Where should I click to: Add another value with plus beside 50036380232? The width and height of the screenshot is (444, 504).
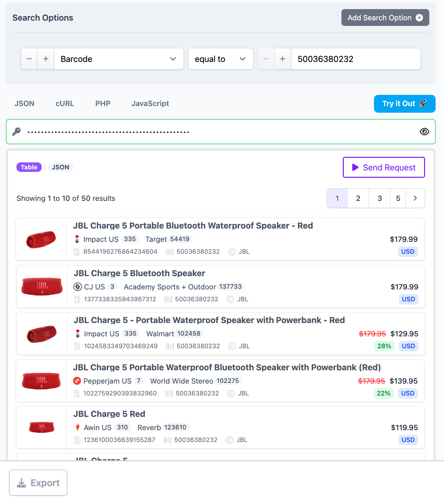(283, 59)
